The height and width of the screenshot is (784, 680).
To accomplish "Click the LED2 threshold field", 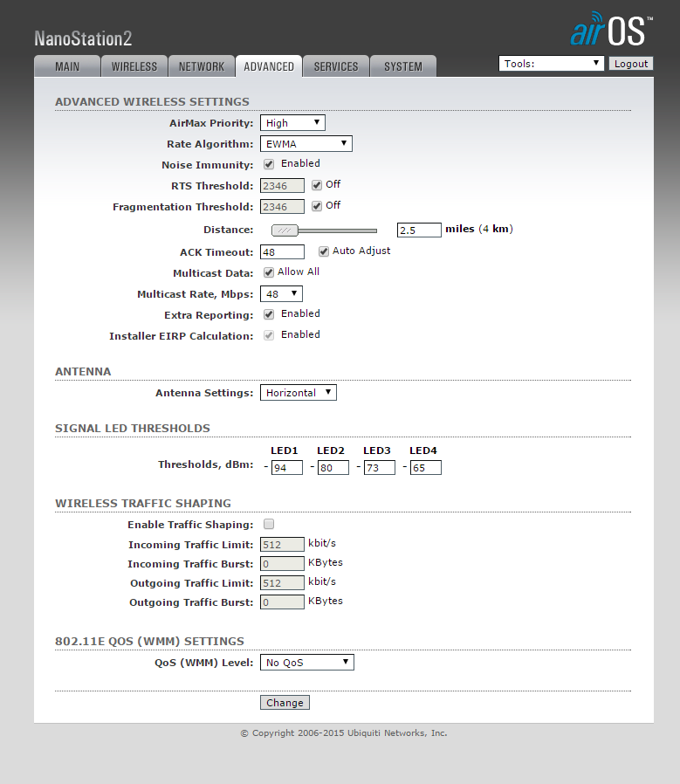I will pyautogui.click(x=333, y=467).
